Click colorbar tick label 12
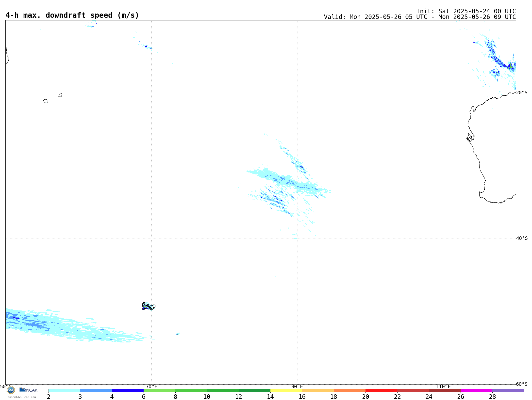Viewport: 532px width, 400px height. (x=239, y=397)
